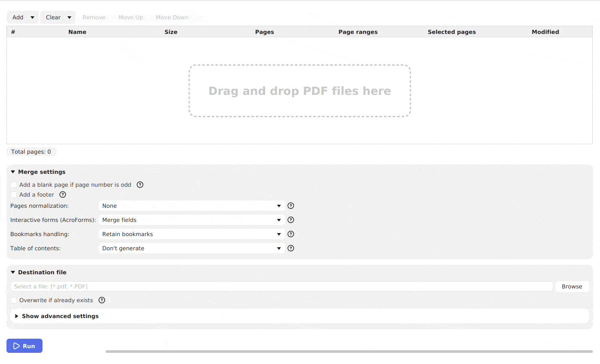
Task: Click the help icon beside Add a footer
Action: (63, 194)
